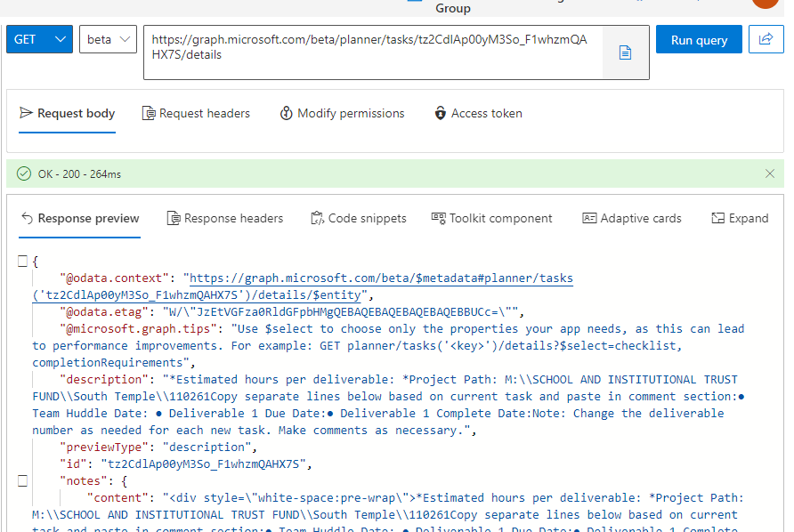Image resolution: width=794 pixels, height=532 pixels.
Task: Click the Run query button
Action: pyautogui.click(x=699, y=39)
